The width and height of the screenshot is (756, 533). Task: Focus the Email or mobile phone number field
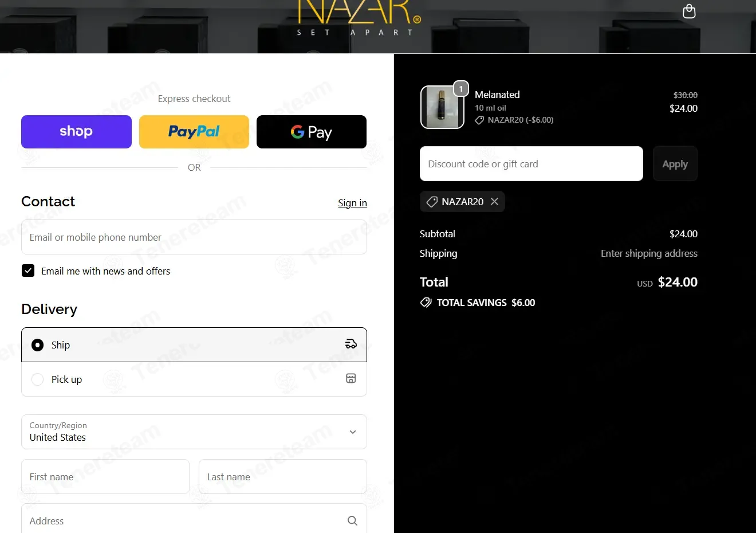[194, 237]
